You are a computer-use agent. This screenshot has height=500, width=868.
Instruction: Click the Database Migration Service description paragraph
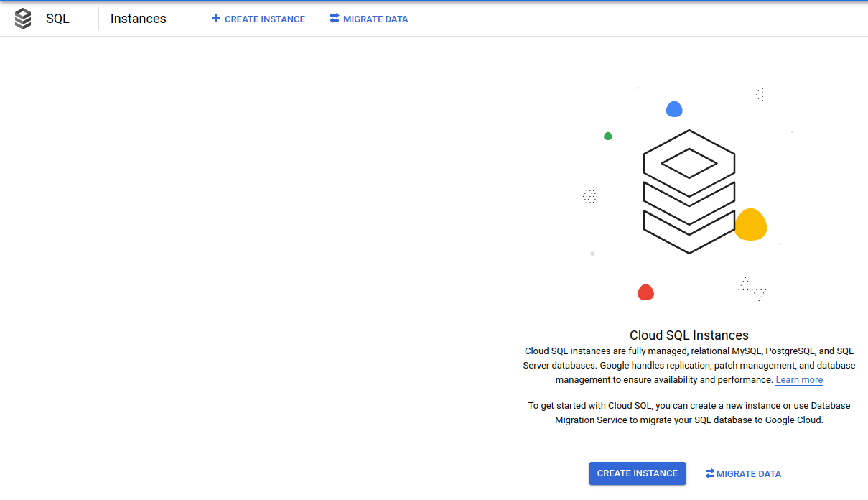(689, 412)
